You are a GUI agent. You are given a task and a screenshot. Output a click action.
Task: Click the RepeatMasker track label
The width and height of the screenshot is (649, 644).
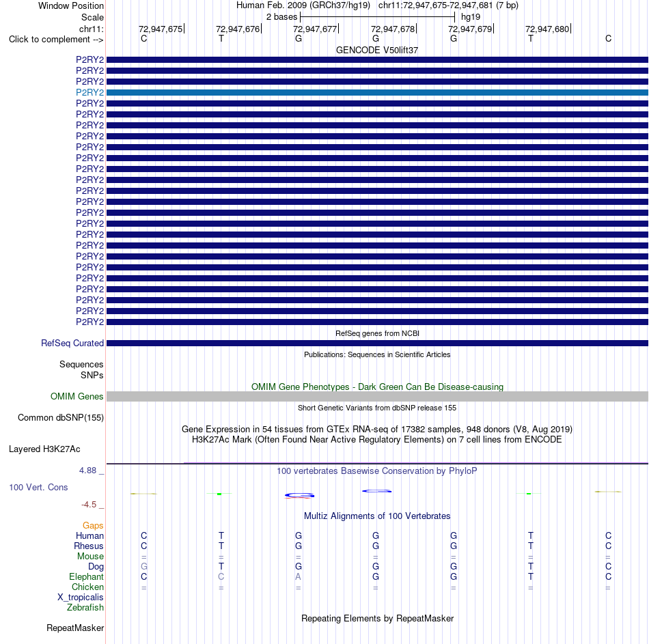tap(75, 628)
